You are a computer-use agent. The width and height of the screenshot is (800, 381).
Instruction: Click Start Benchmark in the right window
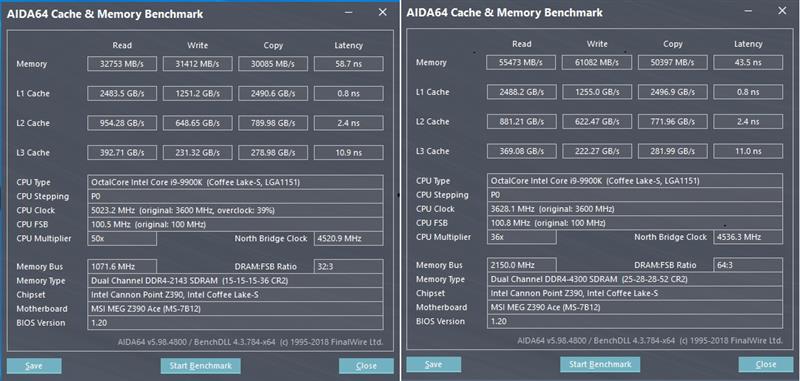click(600, 364)
